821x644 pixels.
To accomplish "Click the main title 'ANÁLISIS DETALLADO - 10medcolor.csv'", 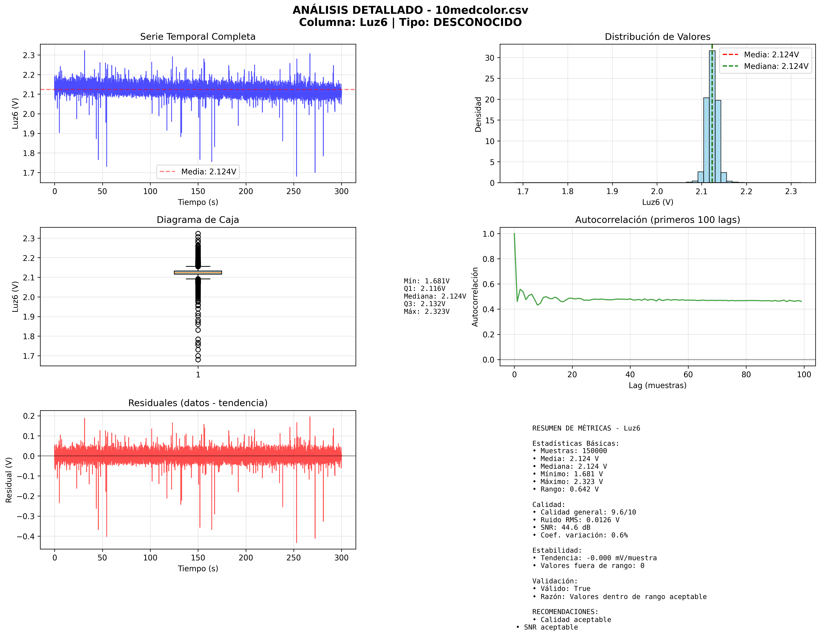I will (410, 10).
